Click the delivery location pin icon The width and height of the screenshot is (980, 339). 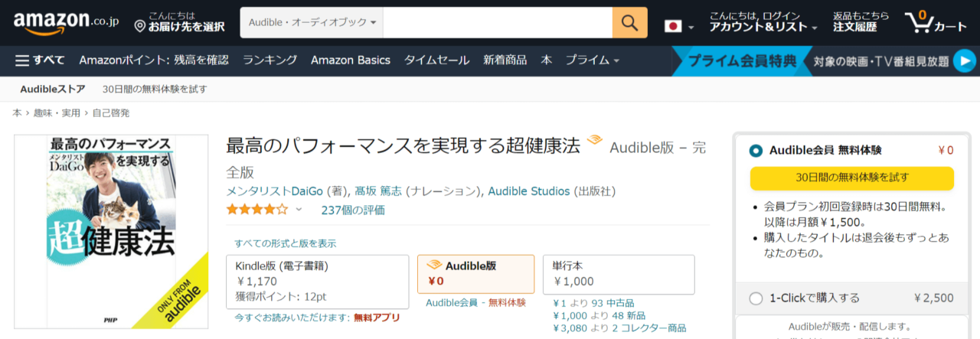point(139,27)
